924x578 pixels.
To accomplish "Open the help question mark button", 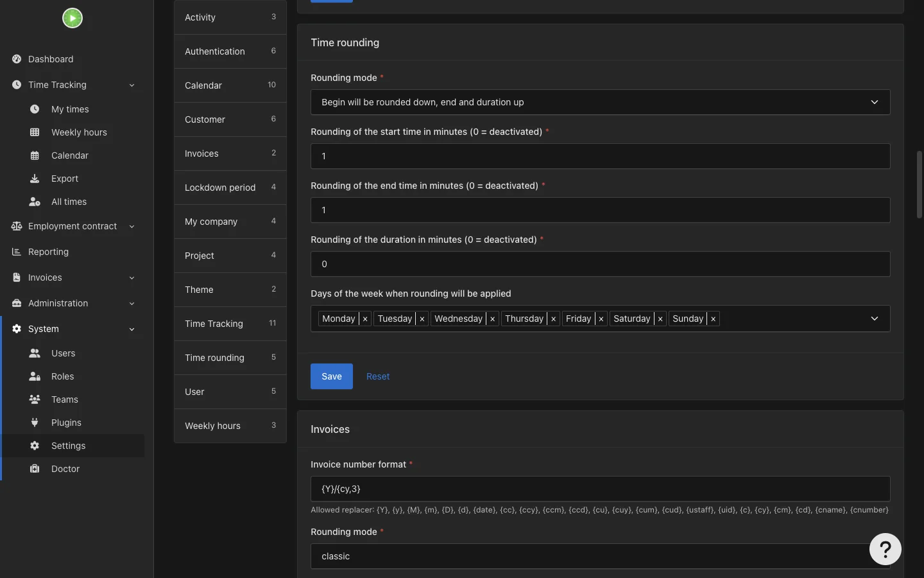I will tap(886, 549).
